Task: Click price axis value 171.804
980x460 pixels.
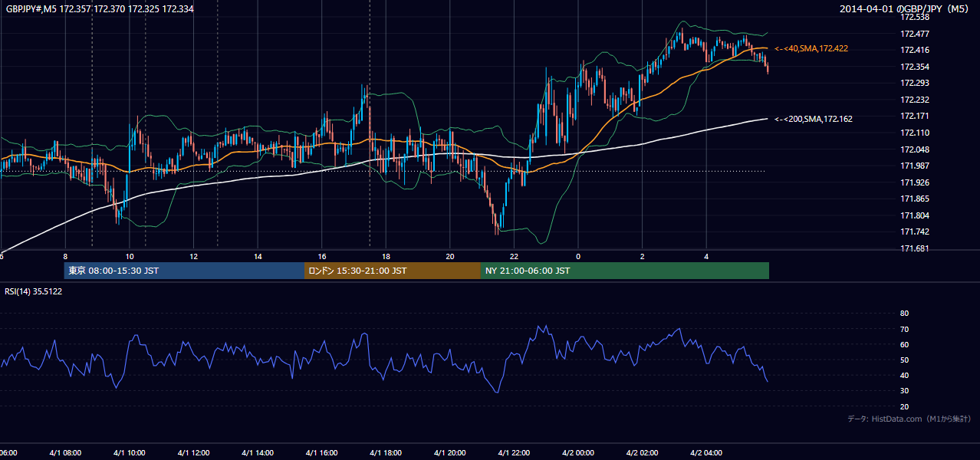Action: coord(915,215)
